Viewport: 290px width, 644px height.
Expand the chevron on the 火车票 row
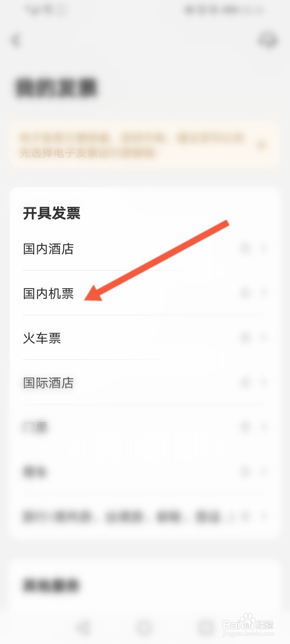coord(264,338)
